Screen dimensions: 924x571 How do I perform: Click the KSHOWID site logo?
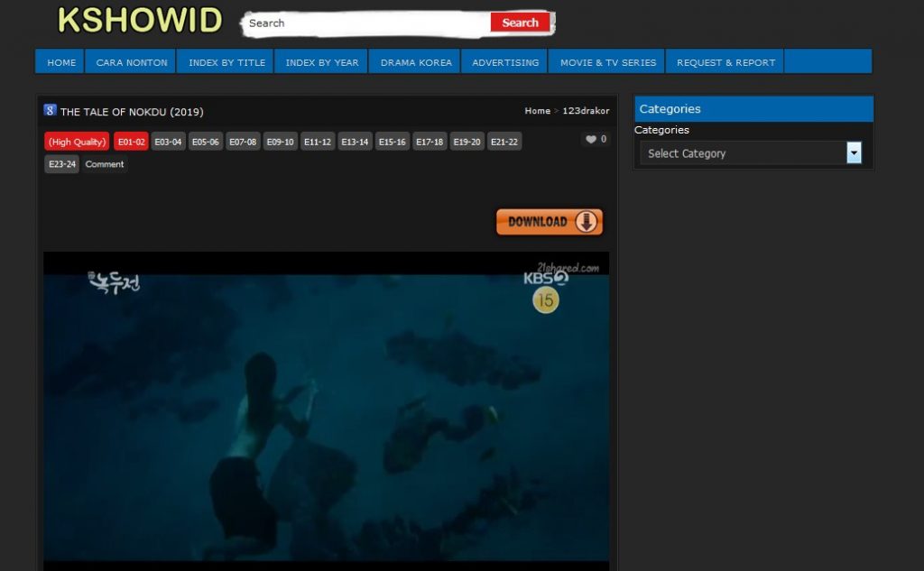(139, 20)
